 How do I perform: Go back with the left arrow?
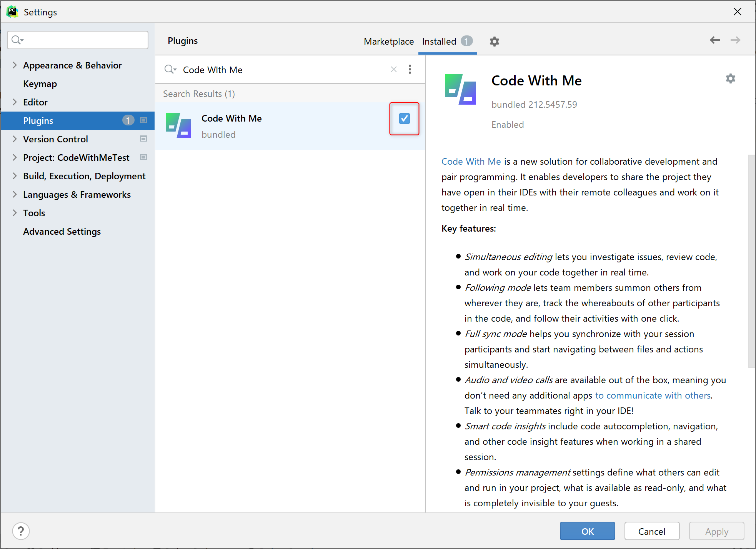click(714, 40)
